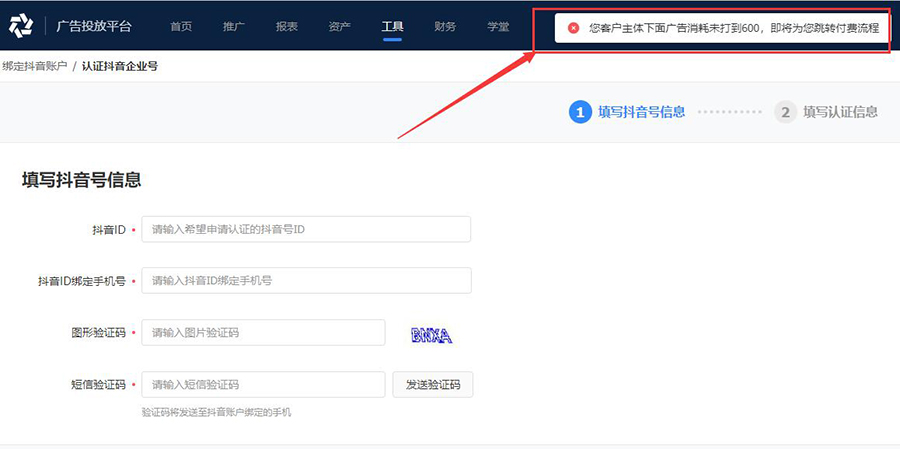Viewport: 900px width, 449px height.
Task: Select the 工具 navigation tab
Action: tap(393, 26)
